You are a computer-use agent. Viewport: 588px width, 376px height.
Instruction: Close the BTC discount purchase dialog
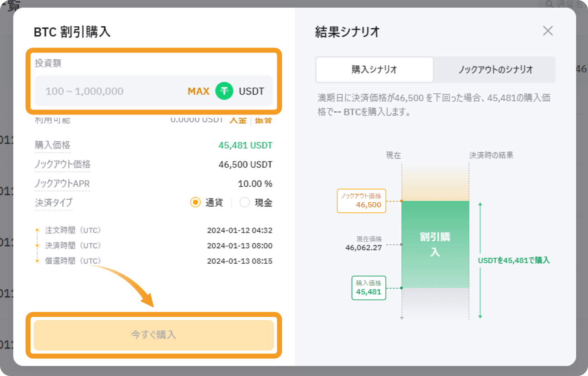[548, 31]
